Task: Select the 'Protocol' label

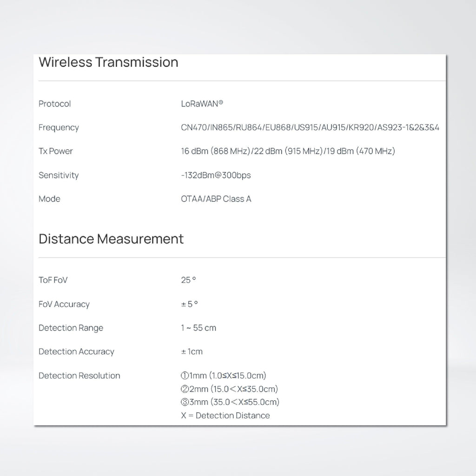Action: click(x=55, y=104)
